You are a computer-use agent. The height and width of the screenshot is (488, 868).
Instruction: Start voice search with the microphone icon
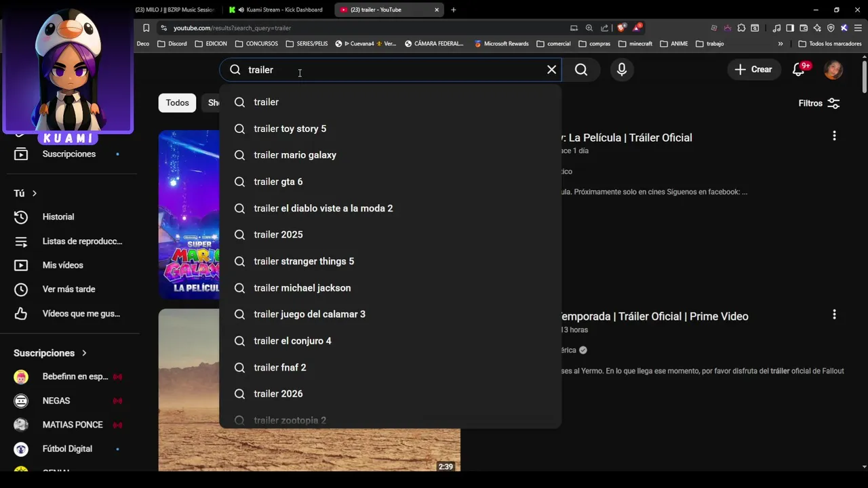pos(621,70)
